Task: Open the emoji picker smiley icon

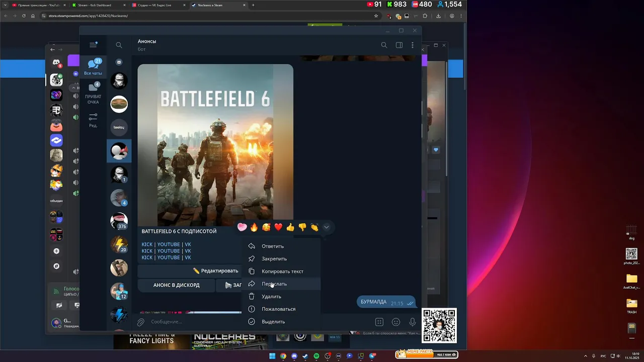Action: (396, 322)
